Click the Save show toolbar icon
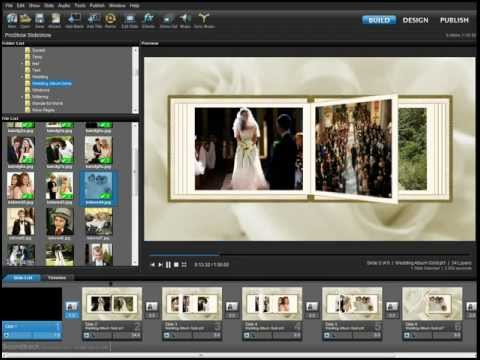480x360 pixels. (40, 21)
